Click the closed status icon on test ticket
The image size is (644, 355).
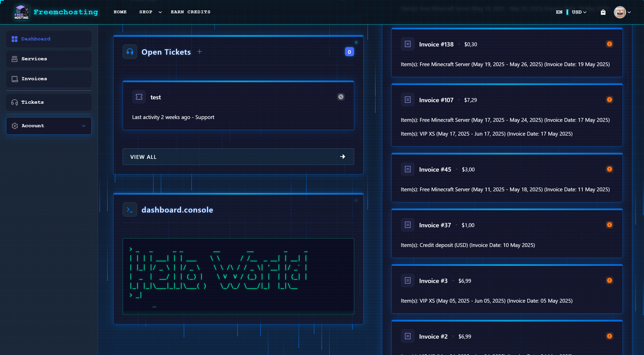click(341, 97)
